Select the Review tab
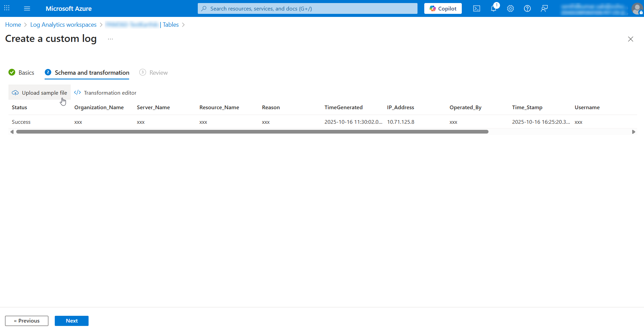644x330 pixels. (153, 72)
